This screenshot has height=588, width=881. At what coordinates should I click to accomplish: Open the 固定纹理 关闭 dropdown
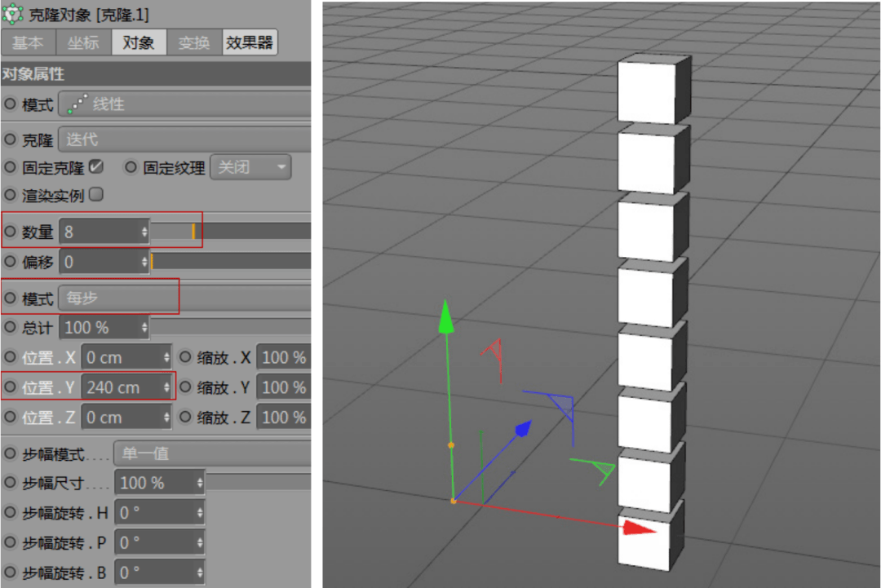pos(250,167)
